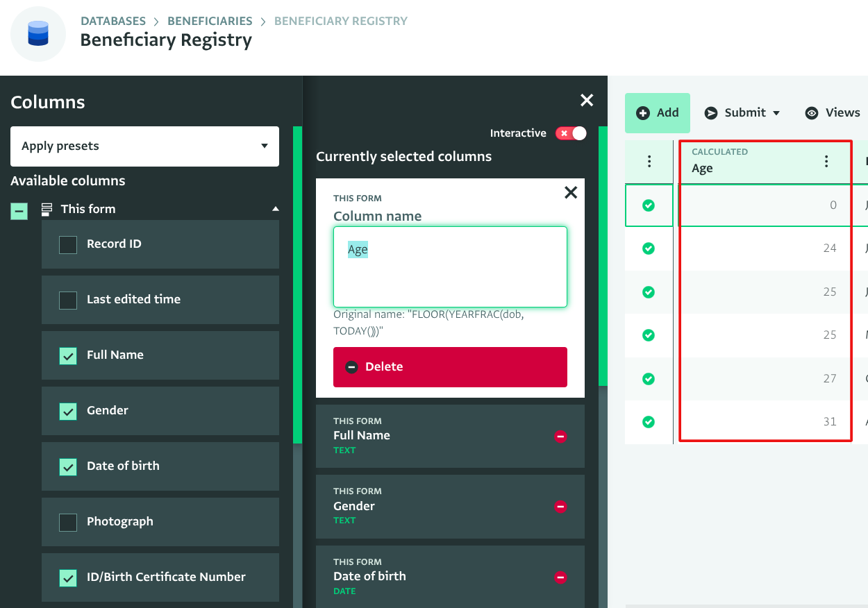Enable the Photograph column checkbox
The image size is (868, 608).
click(68, 522)
